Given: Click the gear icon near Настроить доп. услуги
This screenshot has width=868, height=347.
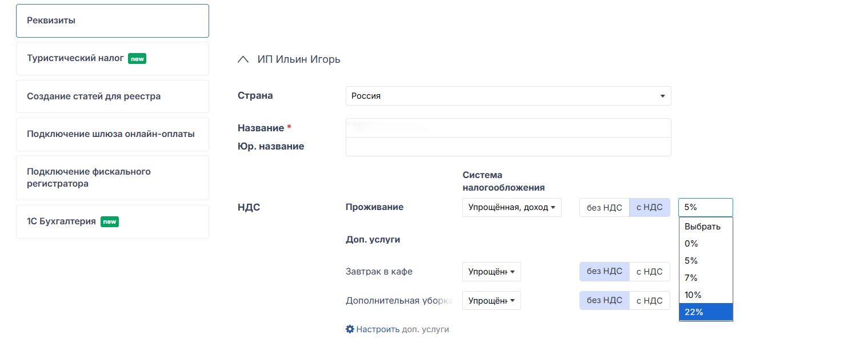Looking at the screenshot, I should [x=350, y=329].
